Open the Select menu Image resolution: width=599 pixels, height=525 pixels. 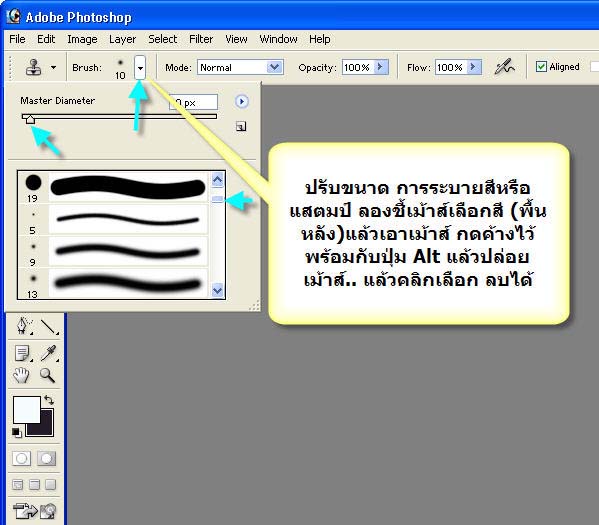tap(162, 39)
